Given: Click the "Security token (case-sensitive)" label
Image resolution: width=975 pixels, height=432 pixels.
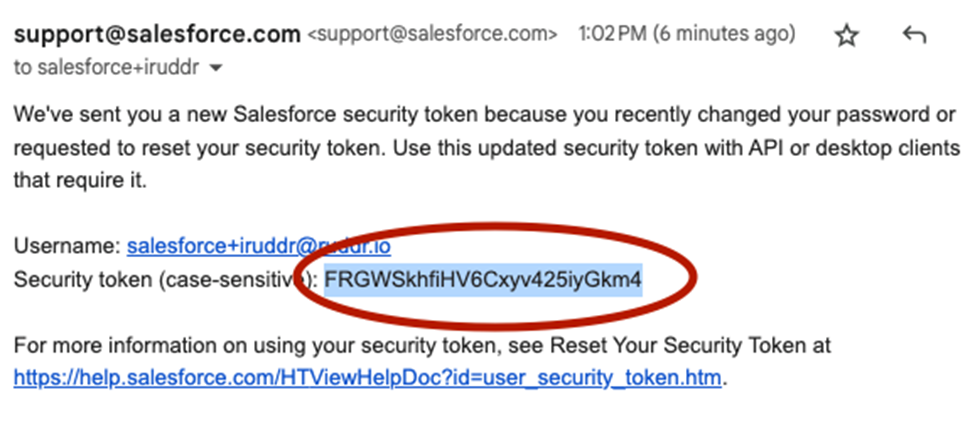Looking at the screenshot, I should pyautogui.click(x=163, y=280).
